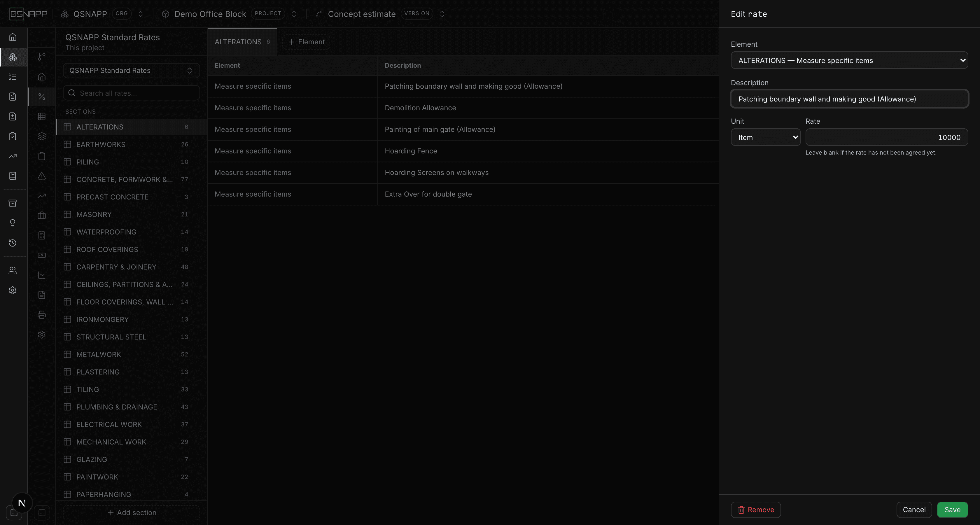980x525 pixels.
Task: Open the users icon in main sidebar
Action: [13, 270]
